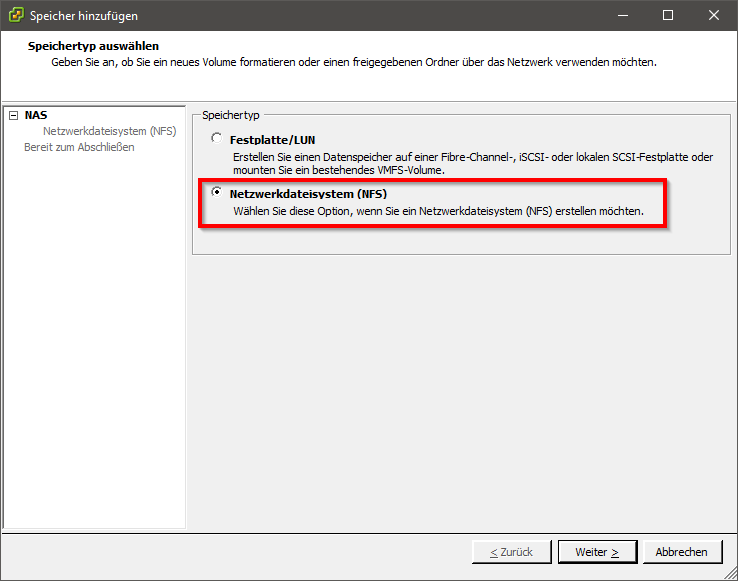Screen dimensions: 738x581
Task: Go back with the Zurück button
Action: 511,552
